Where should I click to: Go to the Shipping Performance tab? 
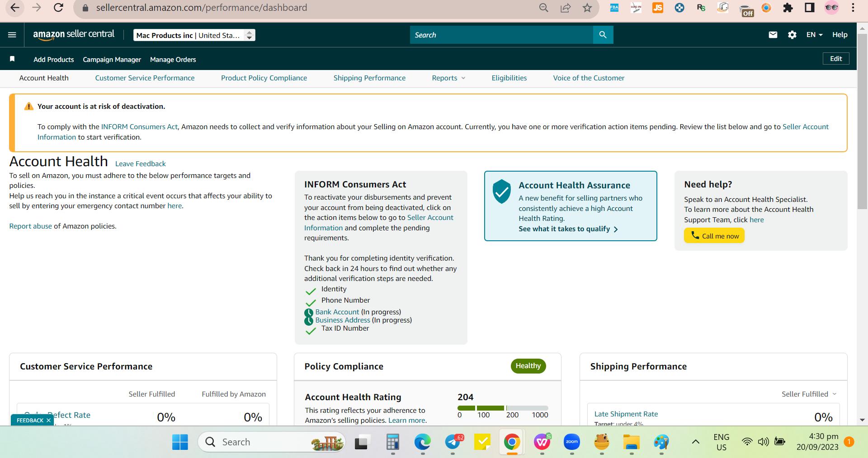[369, 78]
